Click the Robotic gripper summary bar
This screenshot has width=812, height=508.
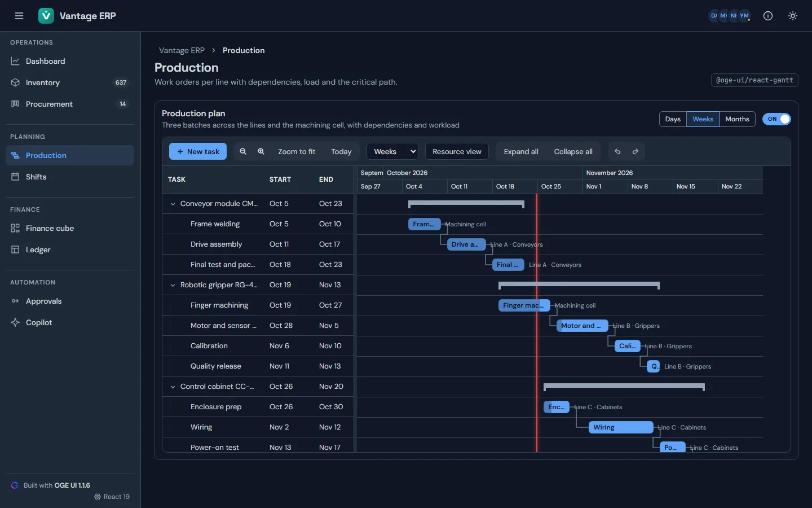(579, 284)
